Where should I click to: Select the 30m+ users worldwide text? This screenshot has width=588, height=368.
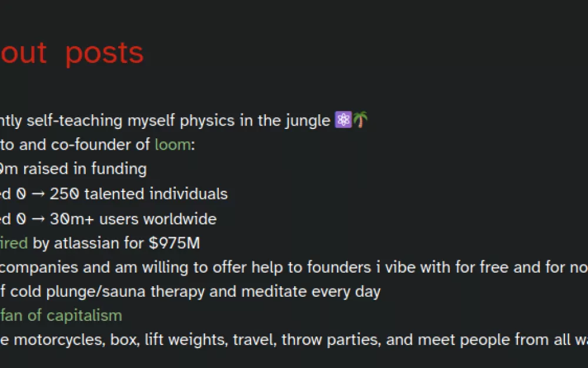pos(133,219)
